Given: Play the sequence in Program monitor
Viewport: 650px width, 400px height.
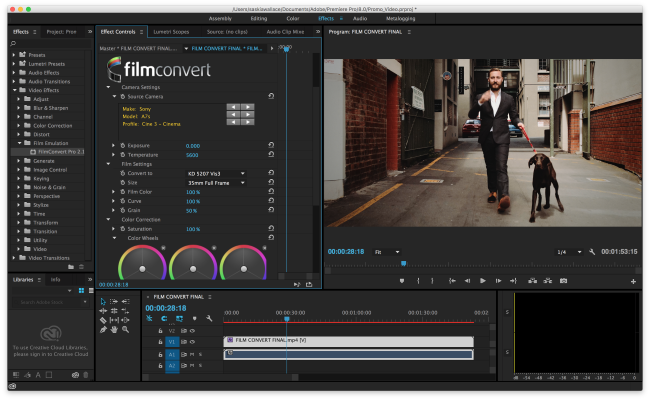Looking at the screenshot, I should tap(483, 281).
